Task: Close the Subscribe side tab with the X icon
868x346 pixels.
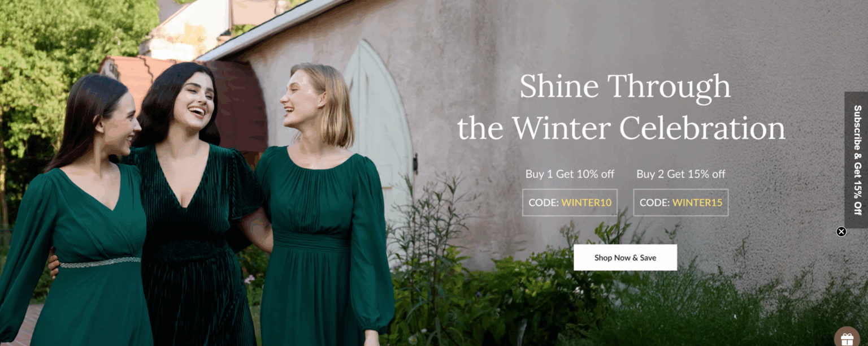Action: coord(841,231)
